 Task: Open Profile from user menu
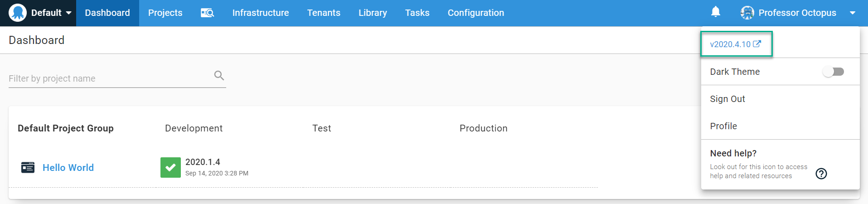tap(723, 126)
